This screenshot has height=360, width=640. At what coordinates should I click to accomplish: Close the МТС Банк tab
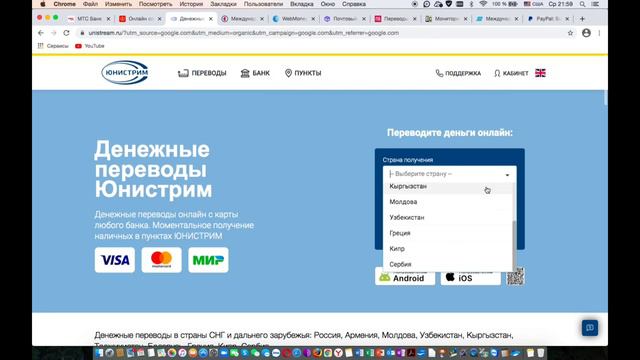pyautogui.click(x=109, y=19)
